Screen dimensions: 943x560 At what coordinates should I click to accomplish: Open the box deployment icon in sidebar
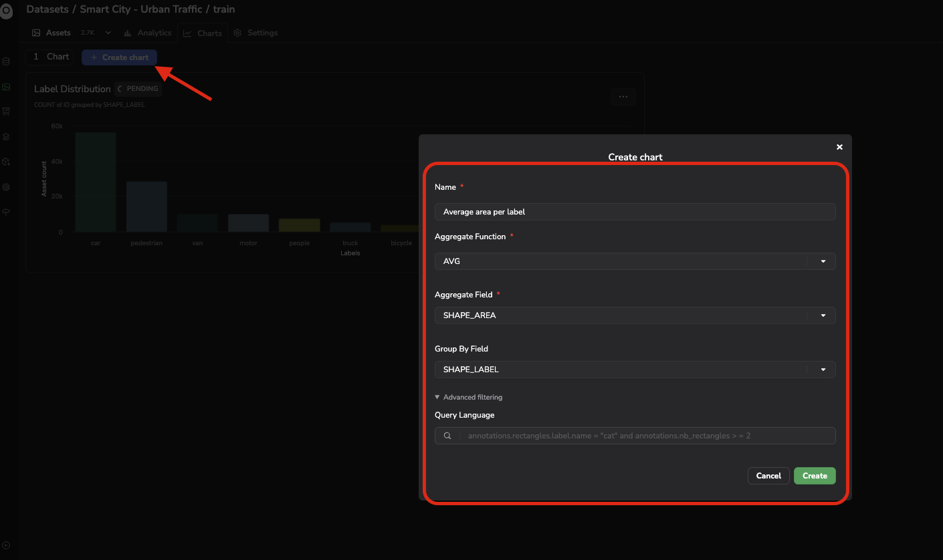pyautogui.click(x=6, y=162)
